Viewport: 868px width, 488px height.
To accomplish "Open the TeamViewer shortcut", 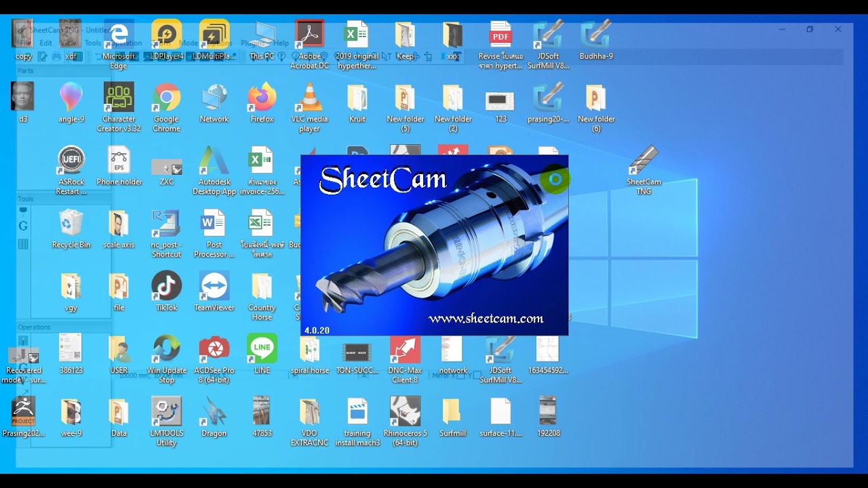I will pyautogui.click(x=214, y=291).
